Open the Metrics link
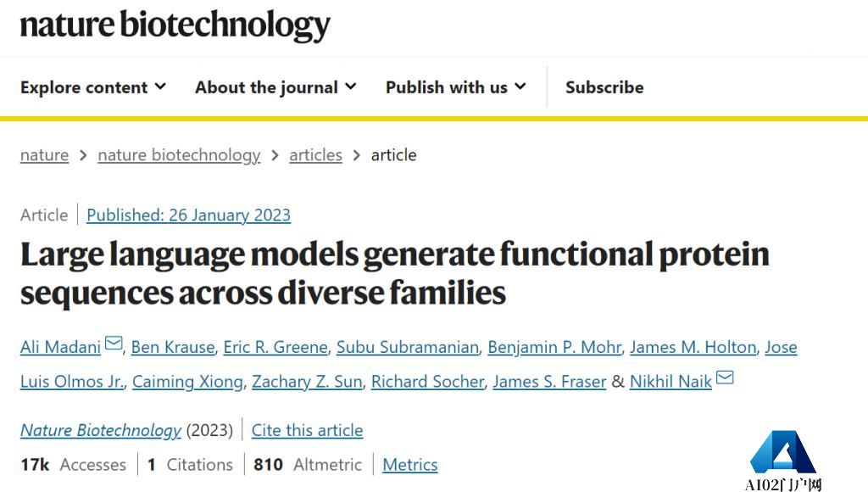This screenshot has width=868, height=492. click(410, 464)
